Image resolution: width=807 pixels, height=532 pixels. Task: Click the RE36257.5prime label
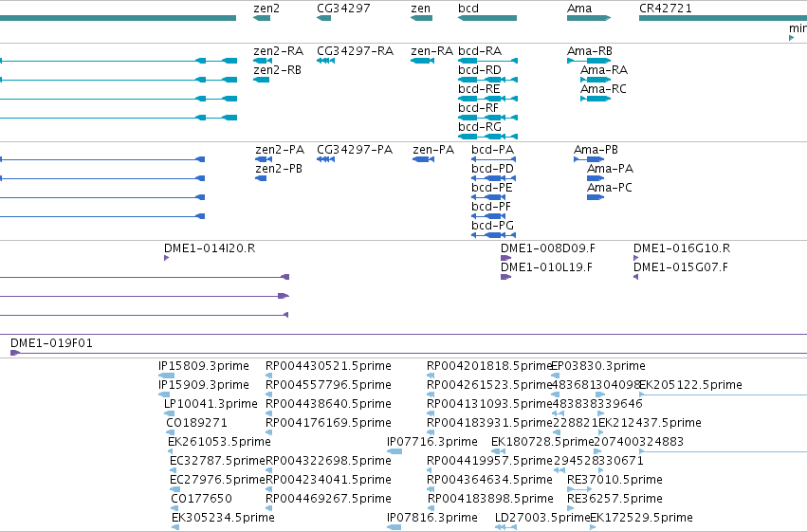coord(614,499)
